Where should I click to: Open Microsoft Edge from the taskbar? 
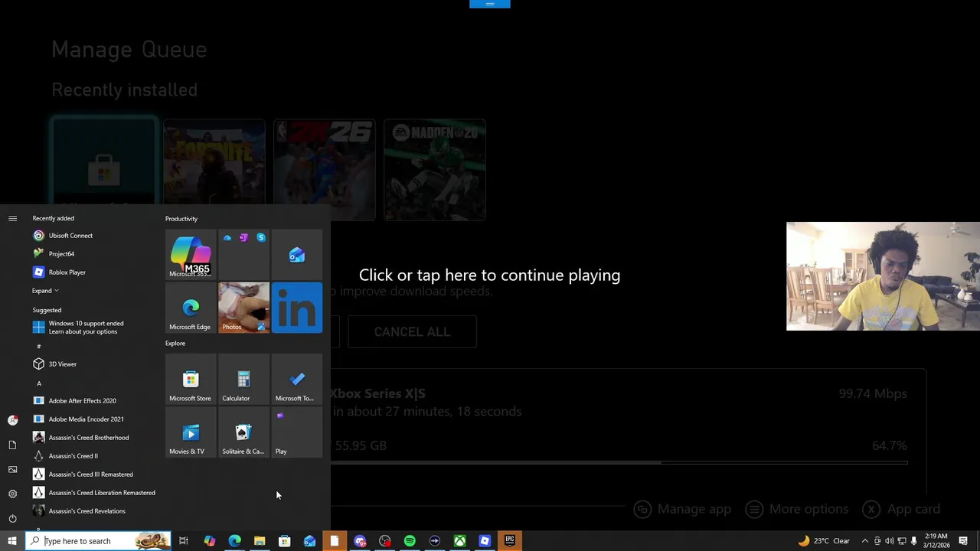point(234,541)
